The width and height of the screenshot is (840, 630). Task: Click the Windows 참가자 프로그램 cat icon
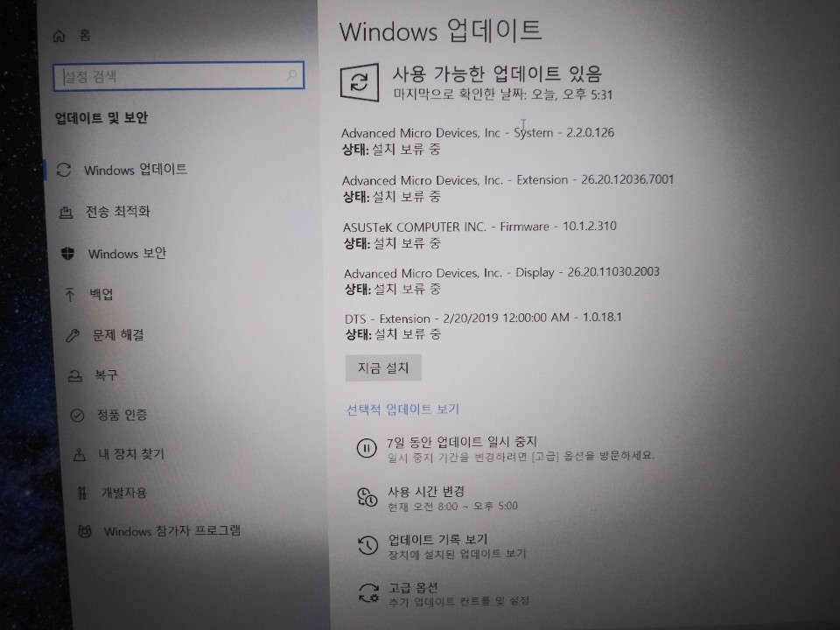click(85, 531)
